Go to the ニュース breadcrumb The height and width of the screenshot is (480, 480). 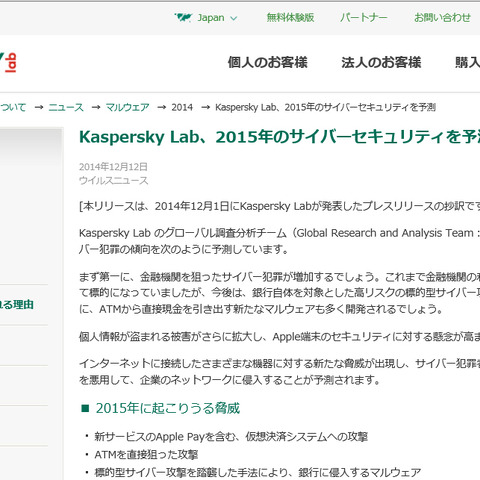click(66, 107)
